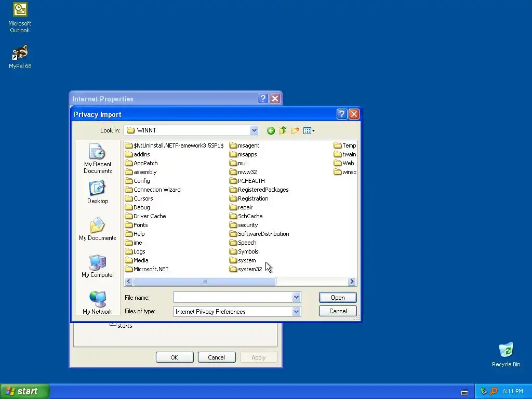
Task: Select the system32 folder
Action: pos(246,269)
